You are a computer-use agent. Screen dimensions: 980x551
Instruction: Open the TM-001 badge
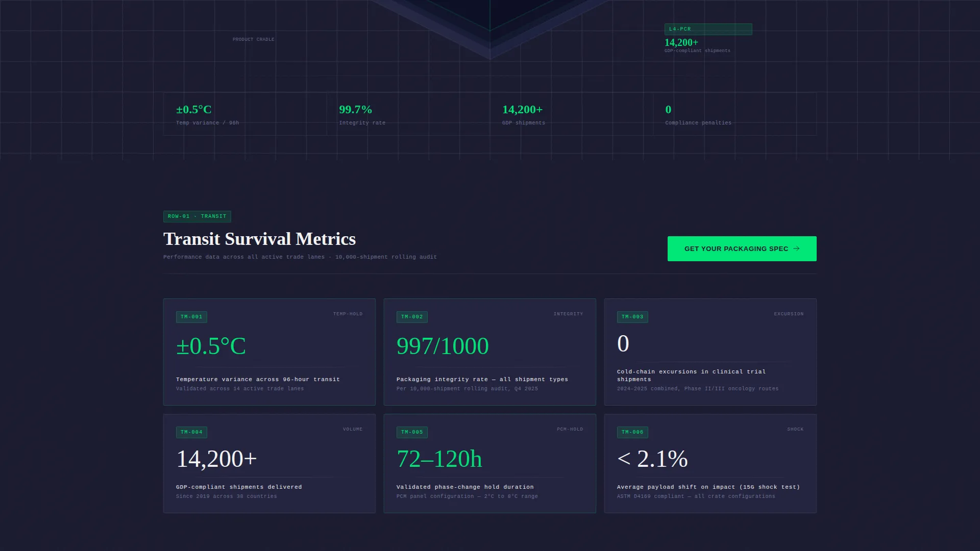click(191, 317)
